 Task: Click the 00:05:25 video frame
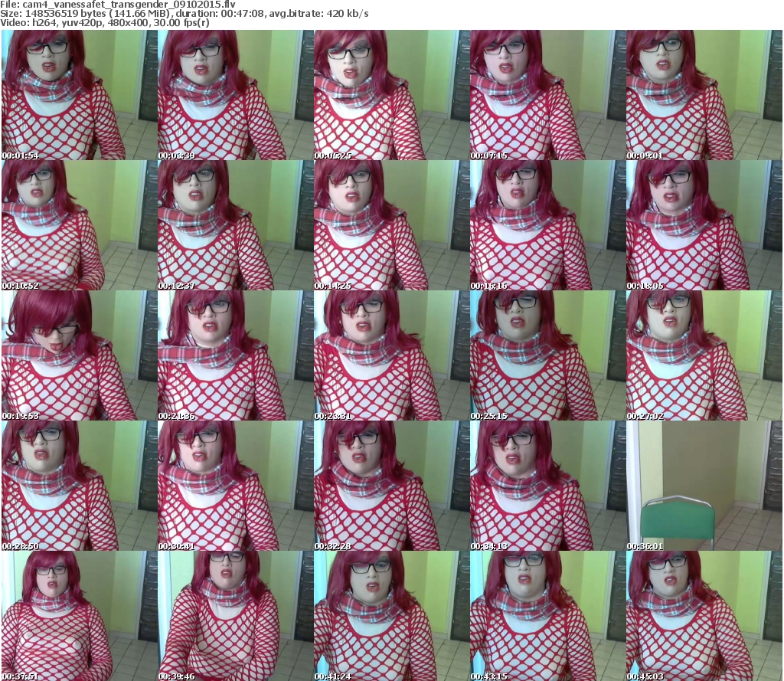pos(391,95)
